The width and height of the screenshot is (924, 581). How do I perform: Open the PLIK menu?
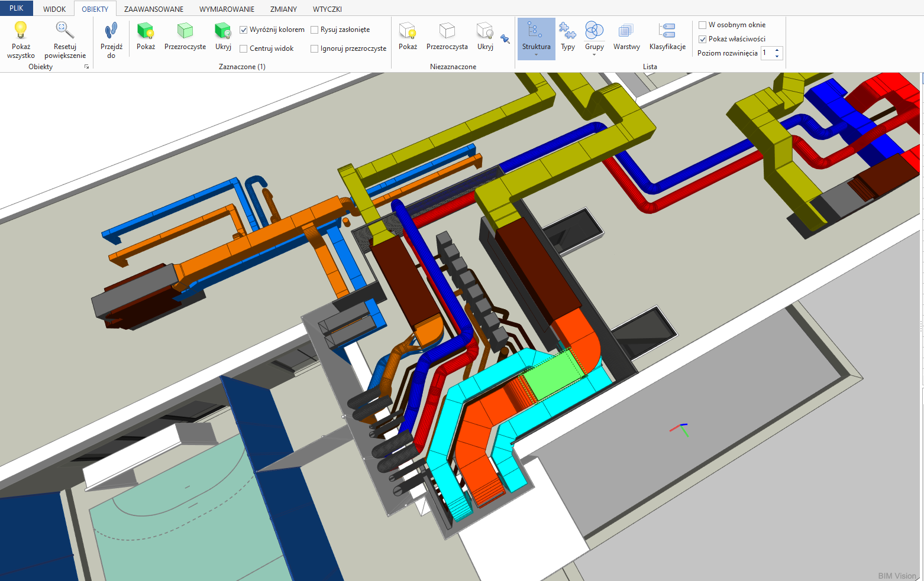[x=17, y=8]
